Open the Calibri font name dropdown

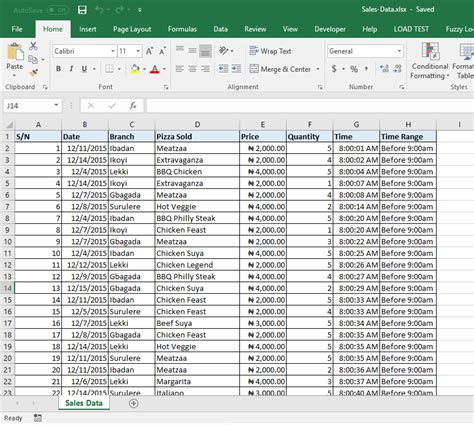(113, 51)
